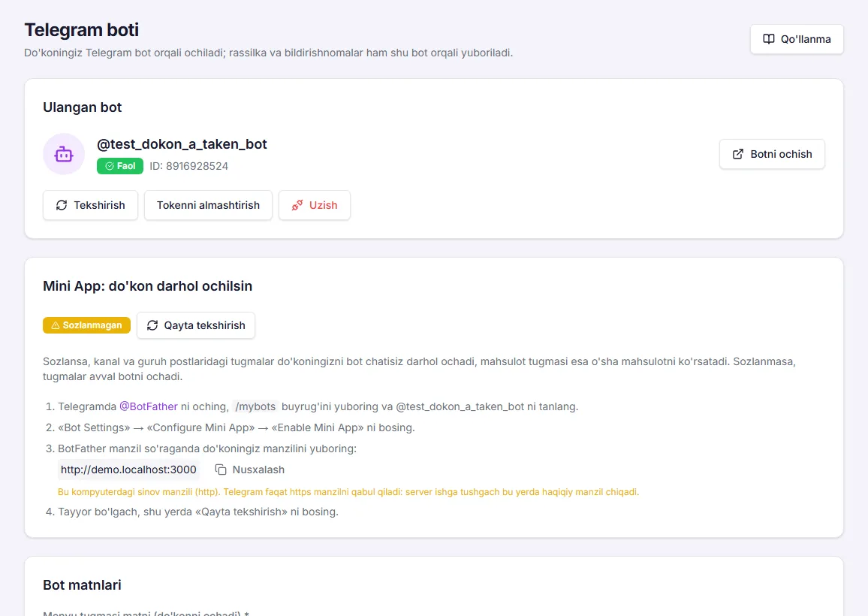Image resolution: width=868 pixels, height=616 pixels.
Task: Click the Sozlanmagan status badge
Action: coord(87,325)
